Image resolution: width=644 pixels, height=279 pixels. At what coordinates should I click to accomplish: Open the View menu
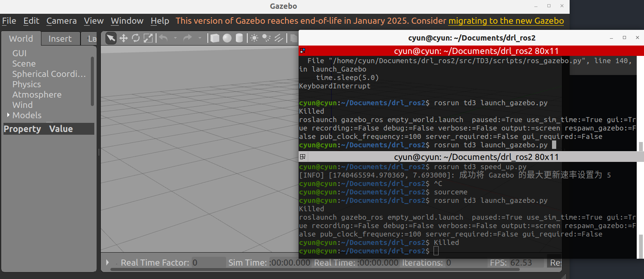pyautogui.click(x=94, y=21)
